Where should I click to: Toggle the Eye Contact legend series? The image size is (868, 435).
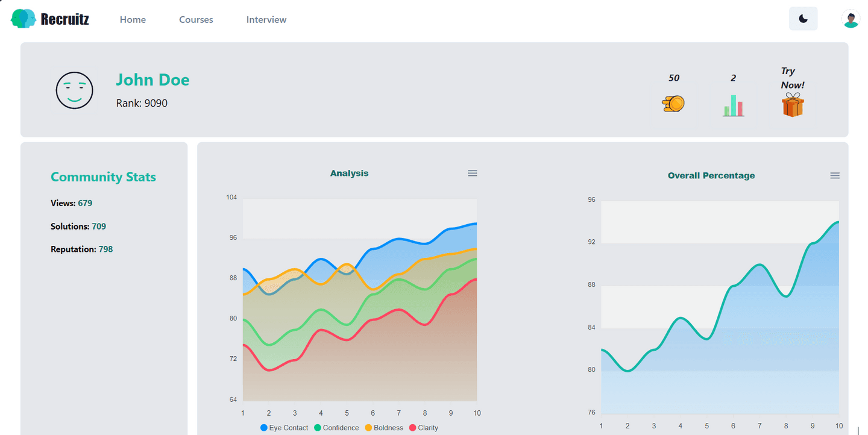pos(284,428)
